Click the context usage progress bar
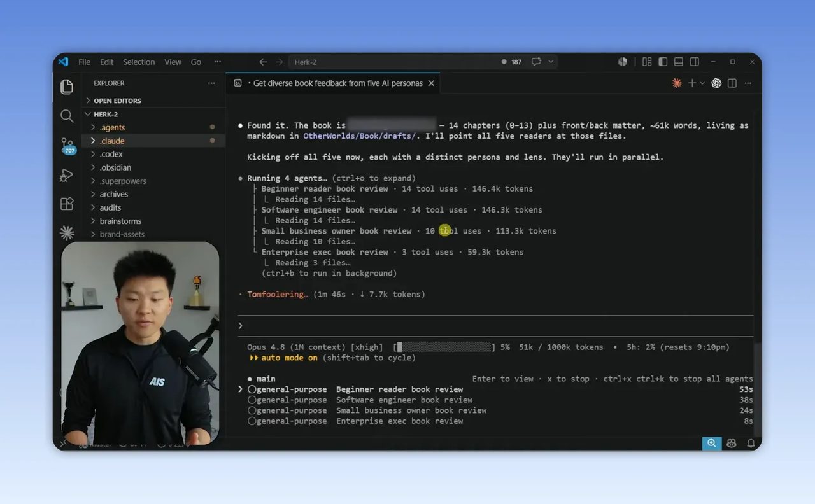Image resolution: width=815 pixels, height=504 pixels. point(444,347)
